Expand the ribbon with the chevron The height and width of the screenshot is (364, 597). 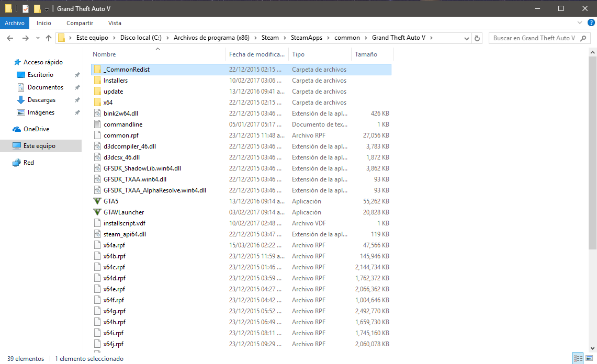580,23
